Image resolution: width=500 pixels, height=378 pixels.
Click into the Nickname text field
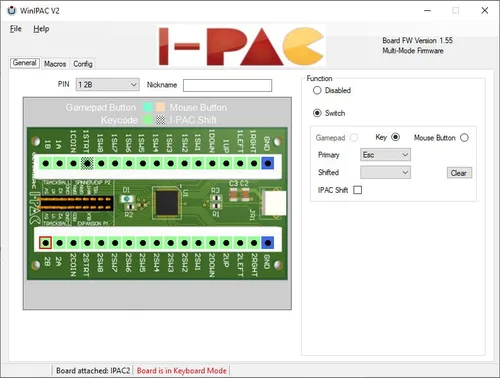(x=227, y=85)
